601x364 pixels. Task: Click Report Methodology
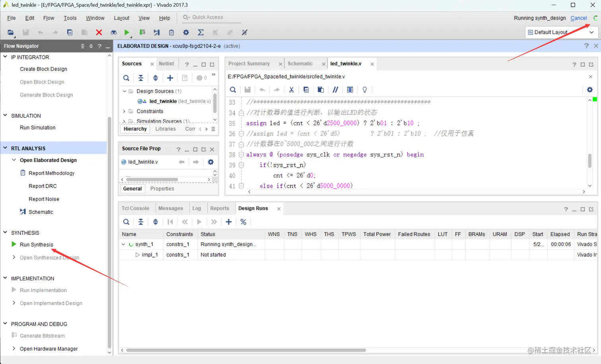pos(51,173)
